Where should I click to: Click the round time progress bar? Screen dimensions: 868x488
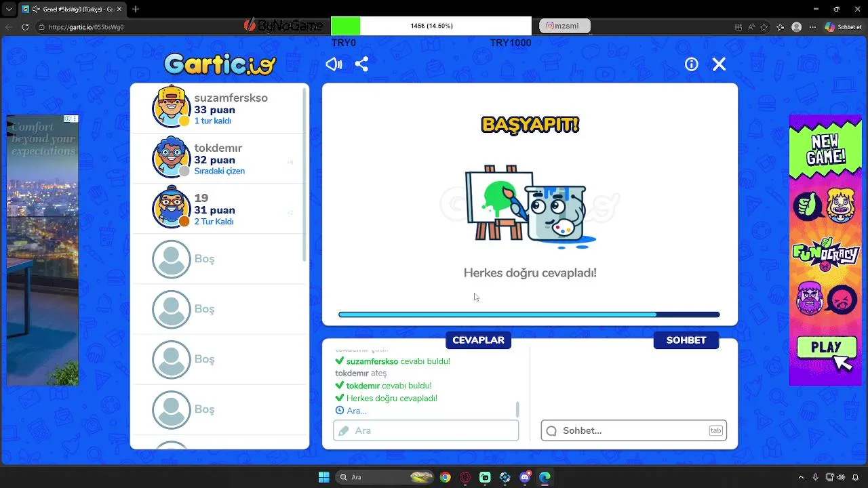click(529, 314)
